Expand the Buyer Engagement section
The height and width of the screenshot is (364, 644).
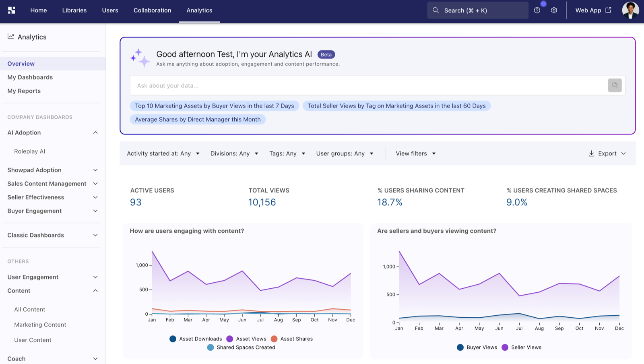point(95,211)
